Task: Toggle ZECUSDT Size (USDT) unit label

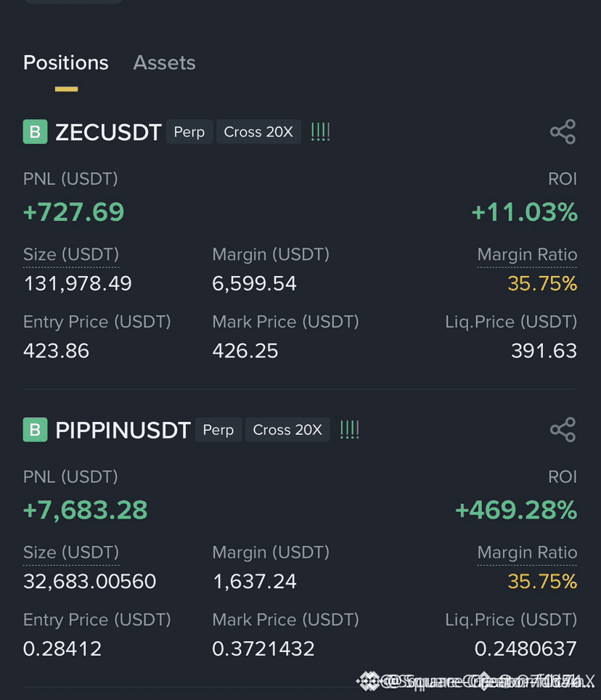Action: tap(71, 255)
